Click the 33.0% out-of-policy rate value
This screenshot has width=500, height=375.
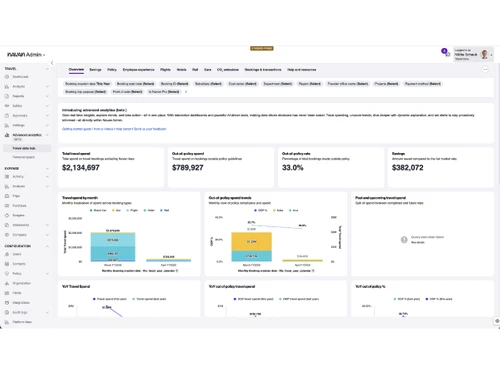click(293, 168)
